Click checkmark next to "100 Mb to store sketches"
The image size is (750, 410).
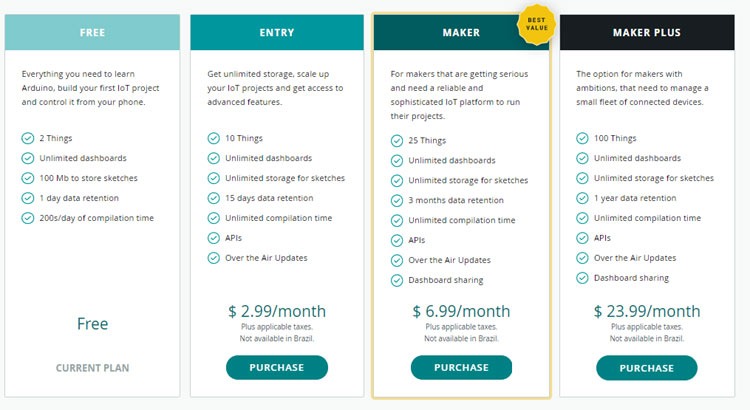(x=27, y=178)
